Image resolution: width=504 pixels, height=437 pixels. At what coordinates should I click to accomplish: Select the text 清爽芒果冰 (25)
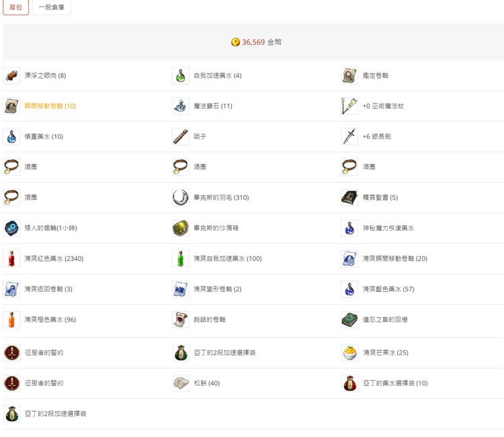click(x=386, y=353)
